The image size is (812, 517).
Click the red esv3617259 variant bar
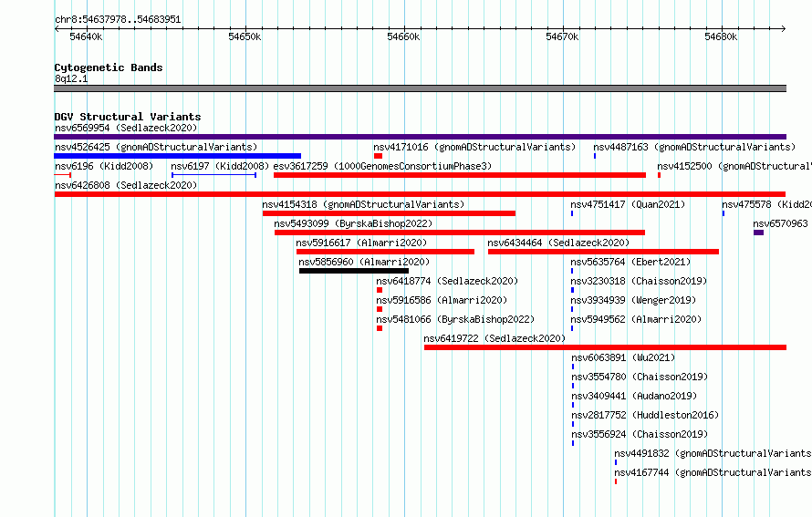tap(460, 175)
